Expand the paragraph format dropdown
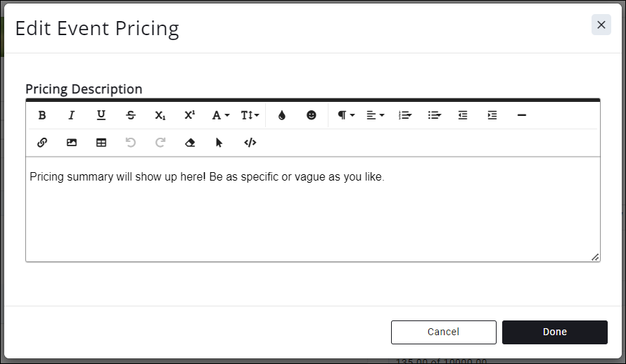Image resolution: width=626 pixels, height=364 pixels. (x=345, y=115)
